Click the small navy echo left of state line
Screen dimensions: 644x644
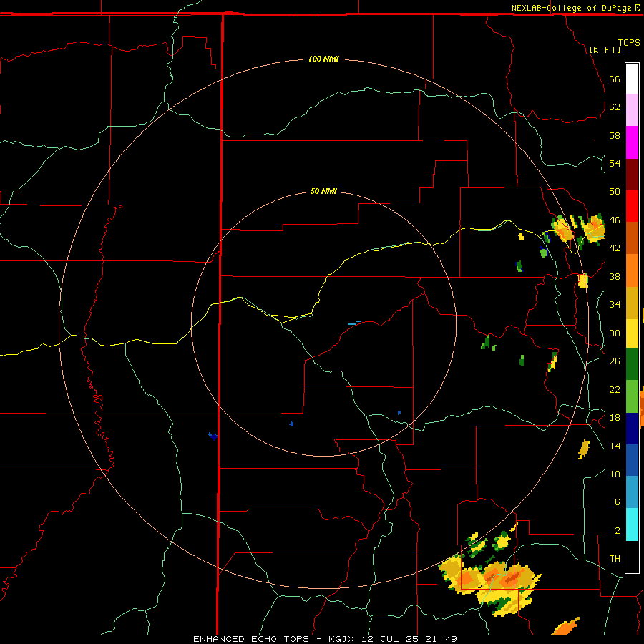tap(213, 436)
